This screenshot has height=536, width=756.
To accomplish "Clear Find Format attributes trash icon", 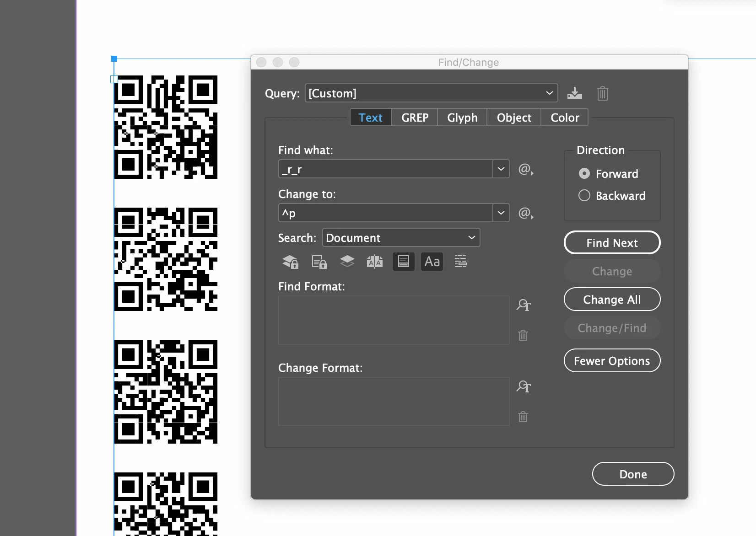I will pyautogui.click(x=523, y=335).
